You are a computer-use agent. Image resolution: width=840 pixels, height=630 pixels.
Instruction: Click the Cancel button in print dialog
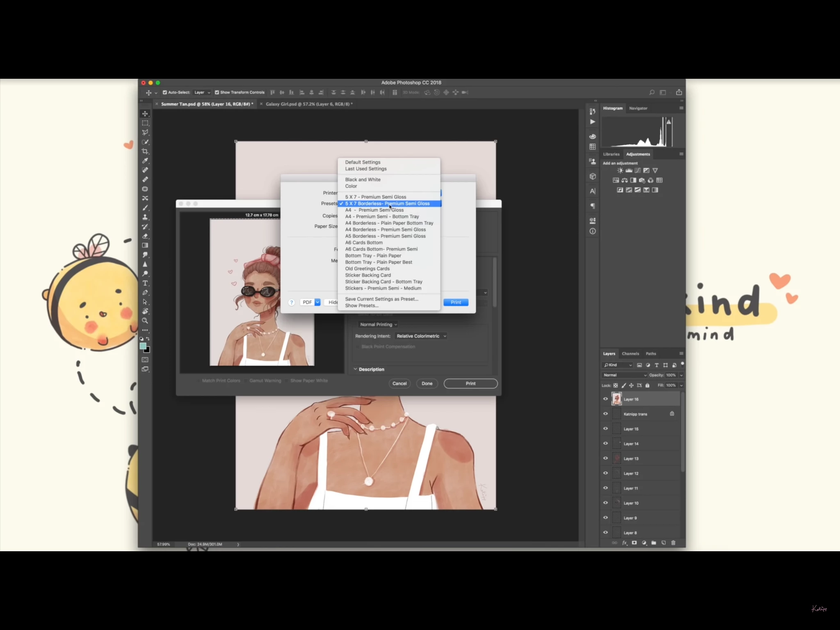399,383
